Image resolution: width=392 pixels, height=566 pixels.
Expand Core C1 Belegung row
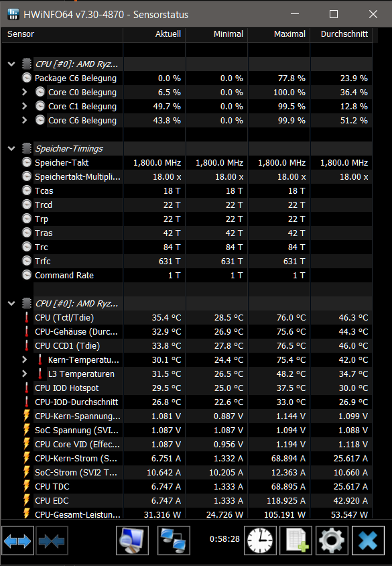(x=25, y=106)
